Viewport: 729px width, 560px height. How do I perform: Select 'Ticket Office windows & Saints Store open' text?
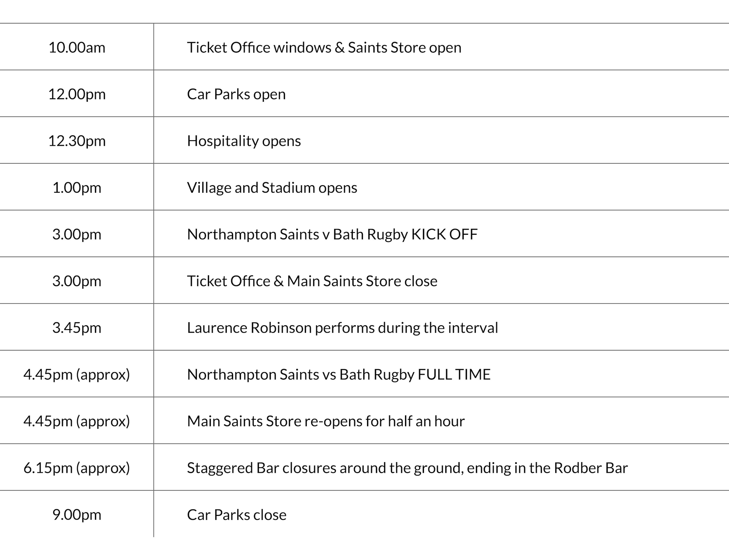(324, 47)
